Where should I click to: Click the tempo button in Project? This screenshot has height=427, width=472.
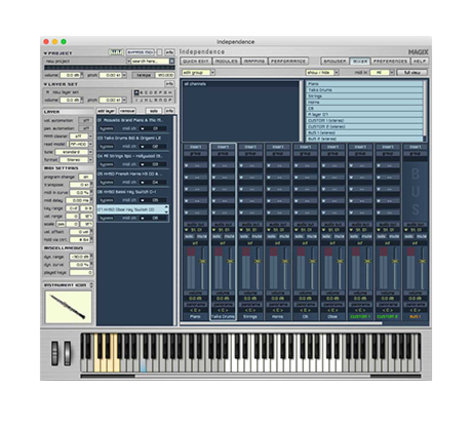[144, 75]
